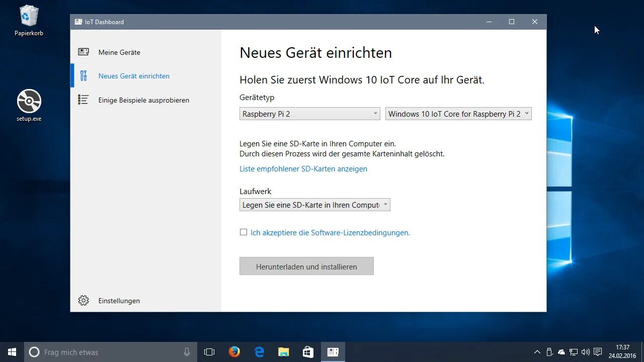Select the setup.exe desktop icon

[29, 106]
